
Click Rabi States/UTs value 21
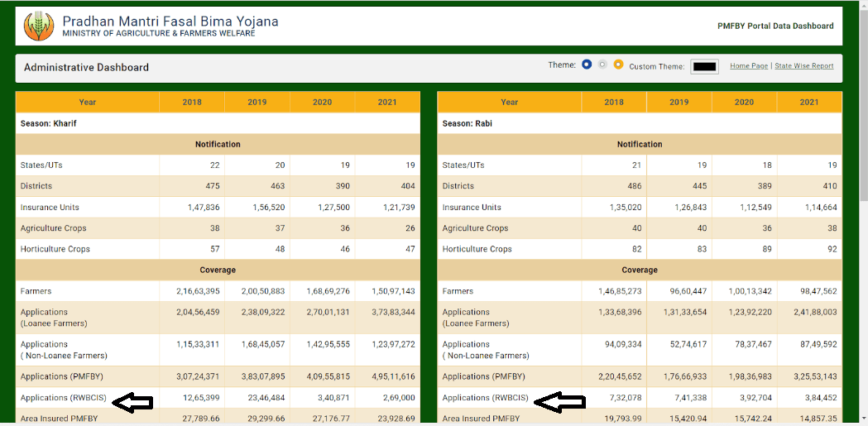pos(636,165)
